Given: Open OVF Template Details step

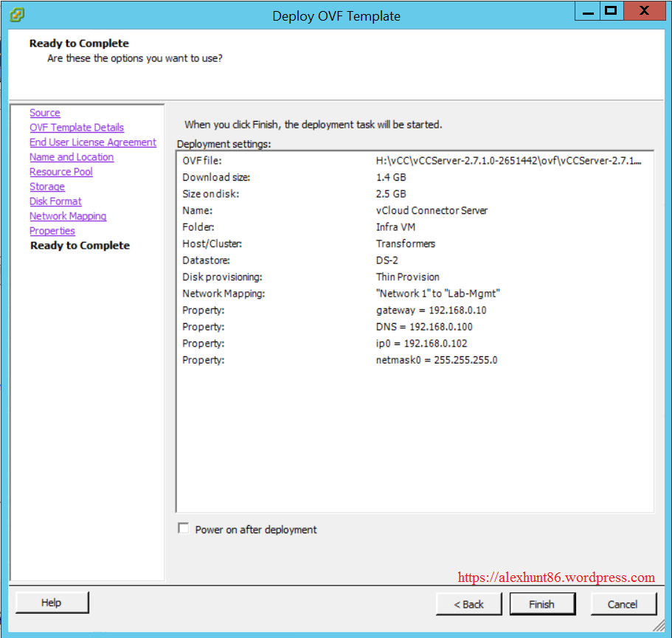Looking at the screenshot, I should [77, 128].
